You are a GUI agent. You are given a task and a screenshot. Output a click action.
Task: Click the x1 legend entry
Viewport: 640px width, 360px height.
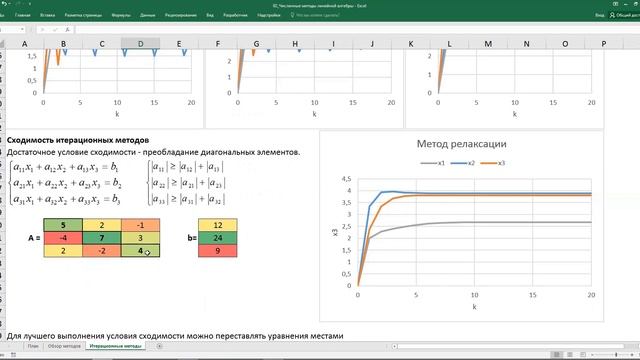tap(433, 163)
